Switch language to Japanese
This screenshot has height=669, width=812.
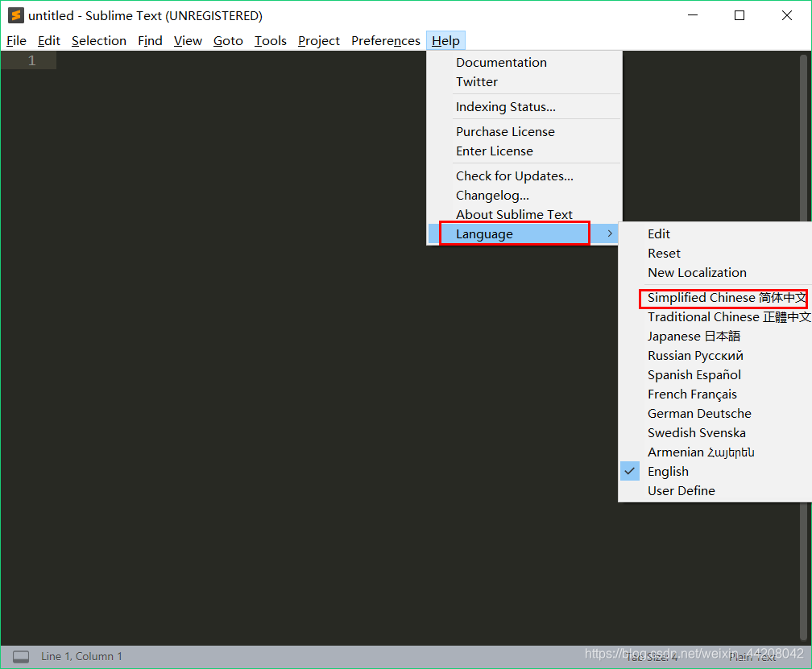click(715, 337)
